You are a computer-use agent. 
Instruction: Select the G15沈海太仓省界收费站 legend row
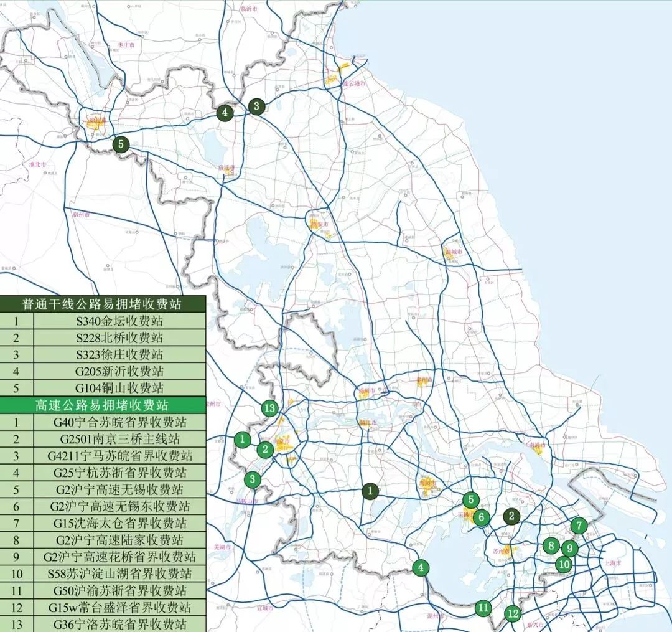coord(119,523)
